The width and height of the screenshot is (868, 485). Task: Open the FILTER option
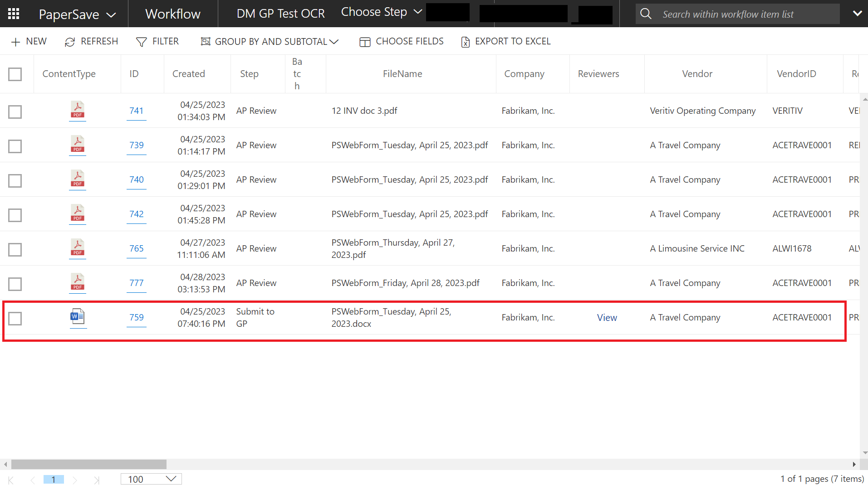[157, 42]
